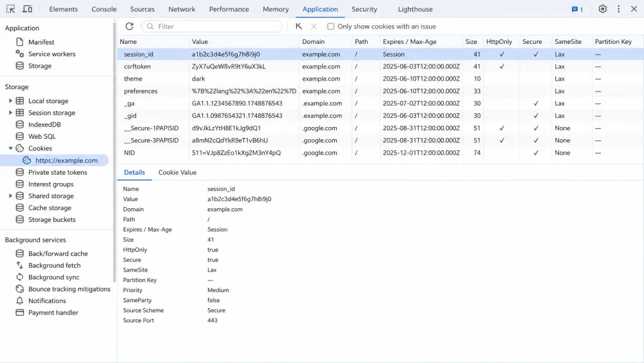Select the https://example.com cookie icon

pyautogui.click(x=26, y=161)
